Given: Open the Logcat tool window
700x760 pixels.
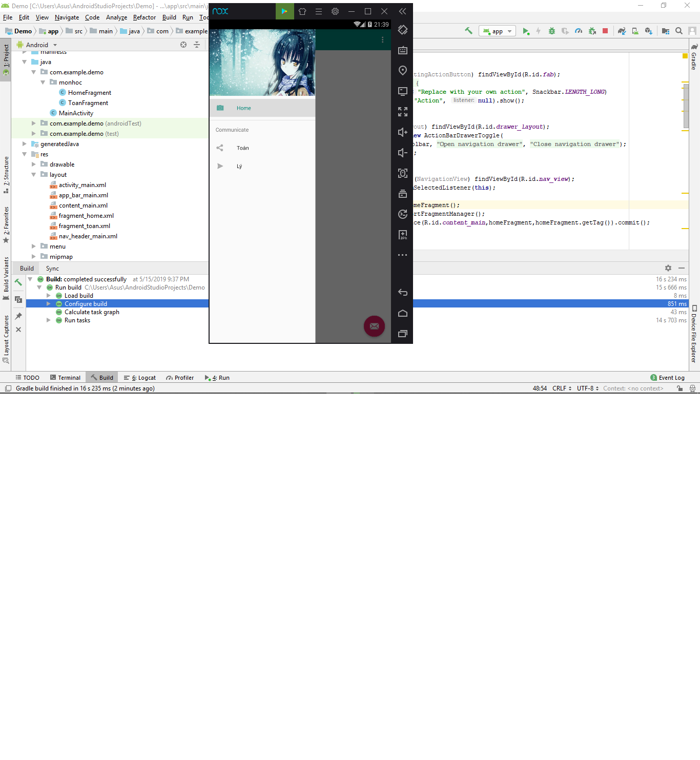Looking at the screenshot, I should [140, 378].
